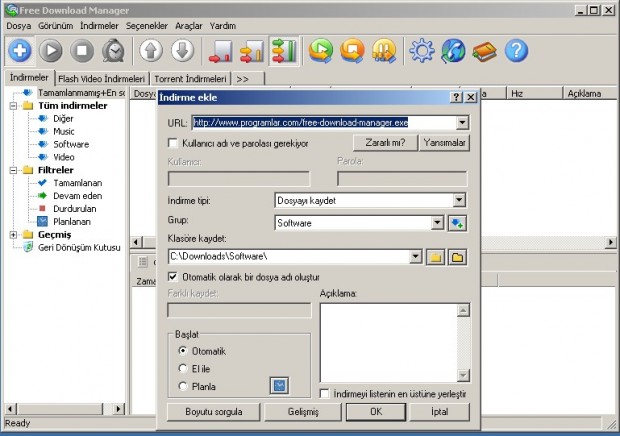620x436 pixels.
Task: Click the outlined folder icon next to path
Action: point(457,257)
